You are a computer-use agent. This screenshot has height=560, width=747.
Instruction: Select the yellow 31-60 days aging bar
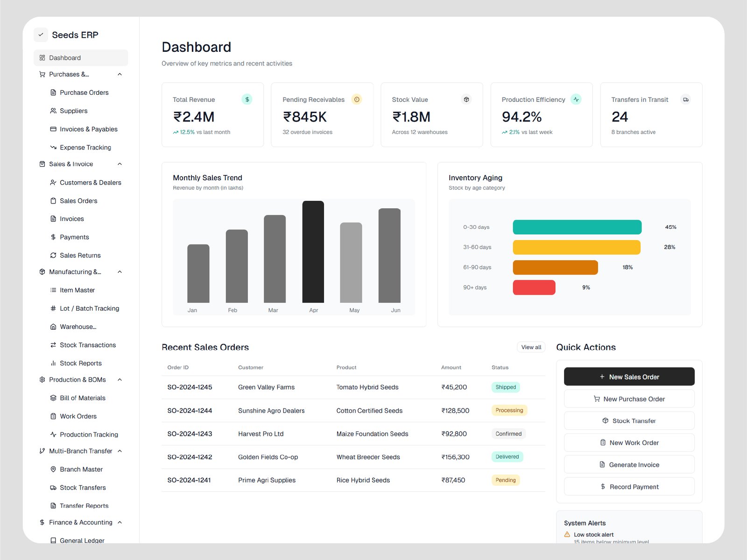pyautogui.click(x=577, y=247)
